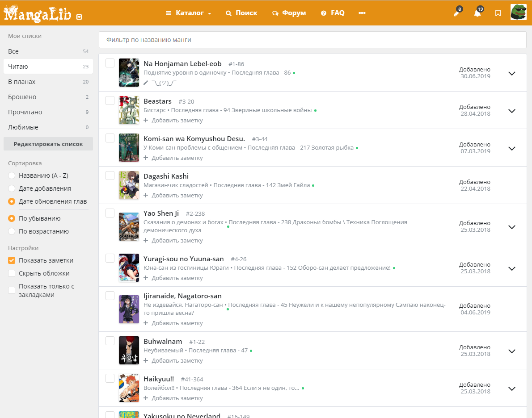
Task: Click the plus icon for Buhwalnam note
Action: point(146,360)
